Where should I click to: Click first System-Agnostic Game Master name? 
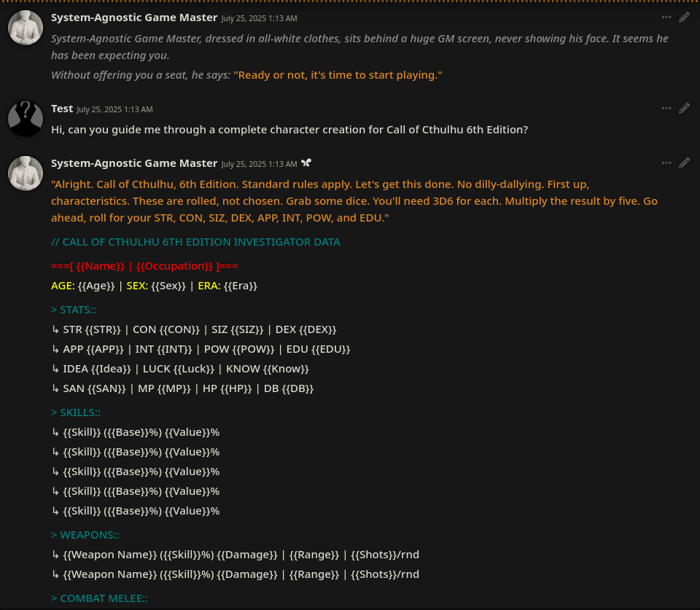click(x=134, y=17)
